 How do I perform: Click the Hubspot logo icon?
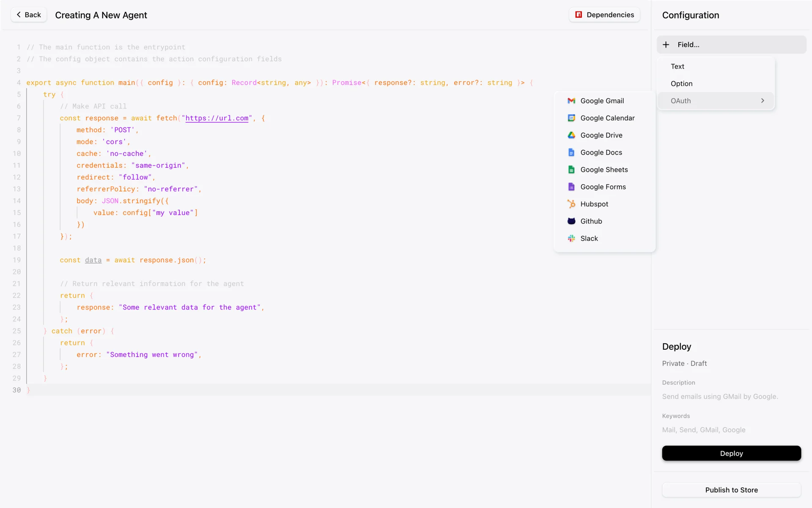click(x=571, y=204)
